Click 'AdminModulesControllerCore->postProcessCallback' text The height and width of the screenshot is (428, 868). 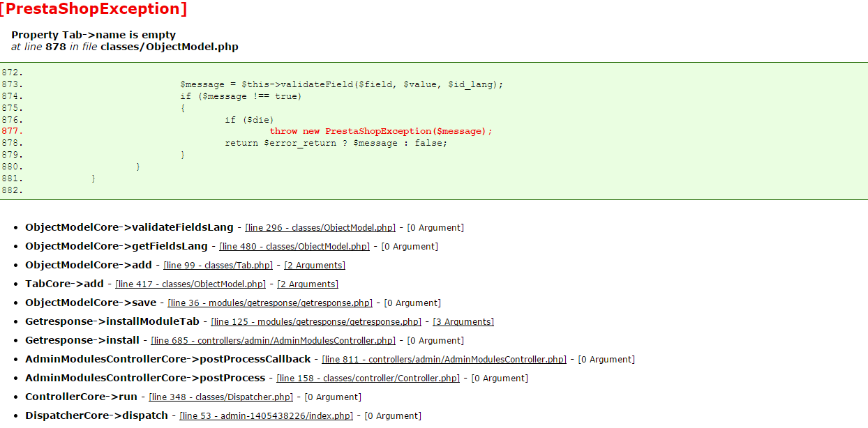click(x=168, y=359)
